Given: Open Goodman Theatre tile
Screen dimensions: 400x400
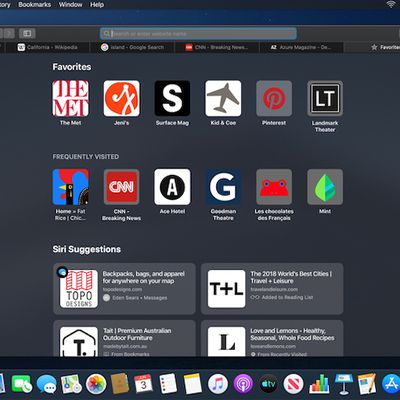Looking at the screenshot, I should point(223,187).
